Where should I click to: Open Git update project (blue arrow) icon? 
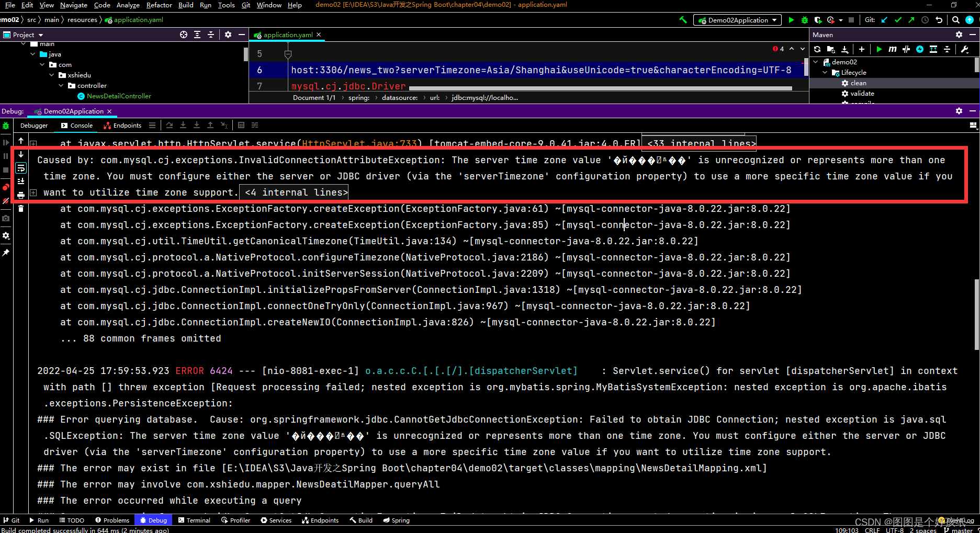coord(884,20)
